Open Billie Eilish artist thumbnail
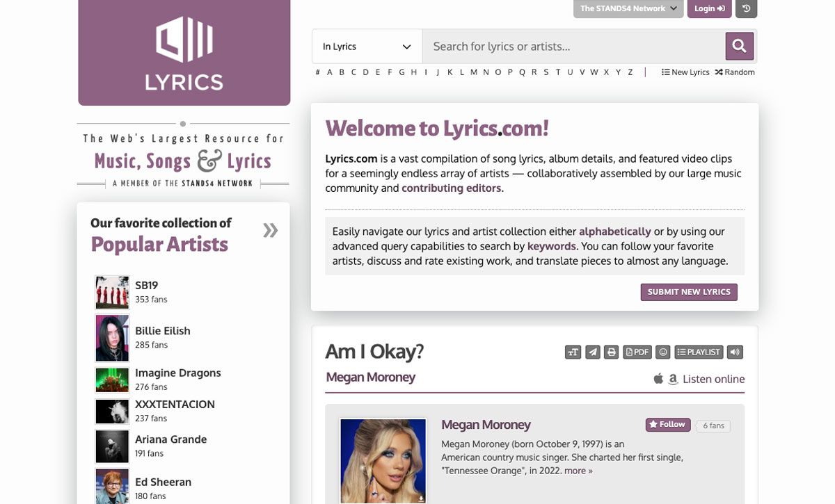The image size is (835, 504). tap(112, 338)
